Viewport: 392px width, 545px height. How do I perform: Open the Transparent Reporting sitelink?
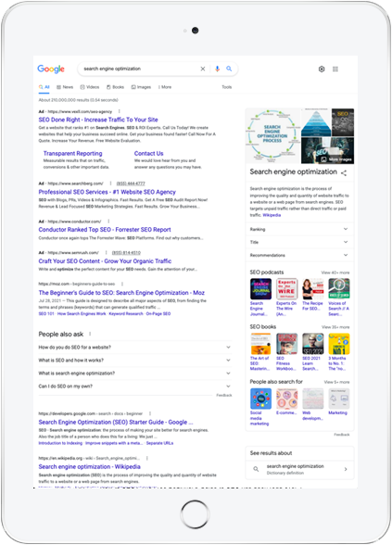72,154
